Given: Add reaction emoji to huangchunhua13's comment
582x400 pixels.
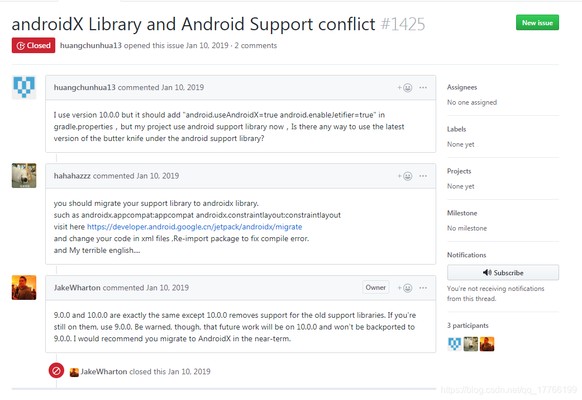Looking at the screenshot, I should tap(405, 88).
